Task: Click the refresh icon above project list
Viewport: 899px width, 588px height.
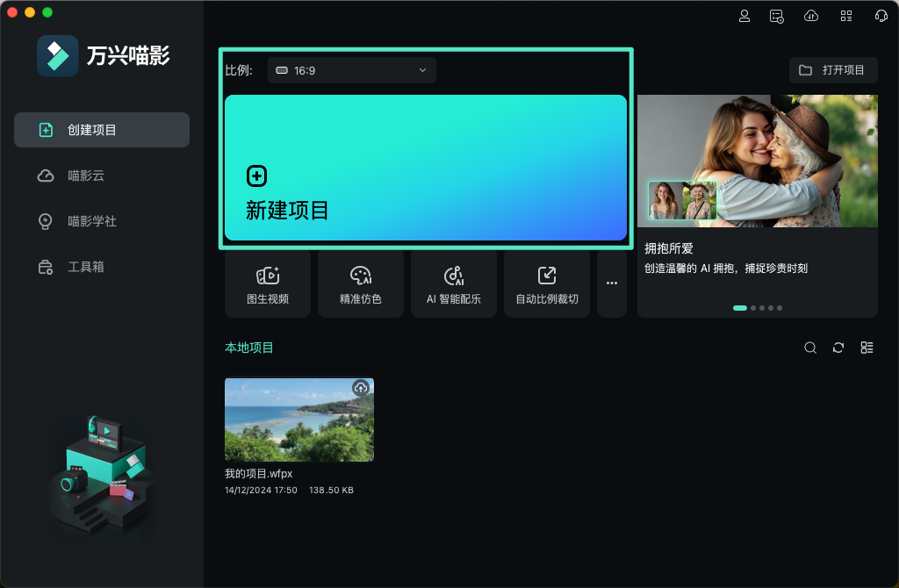Action: coord(838,348)
